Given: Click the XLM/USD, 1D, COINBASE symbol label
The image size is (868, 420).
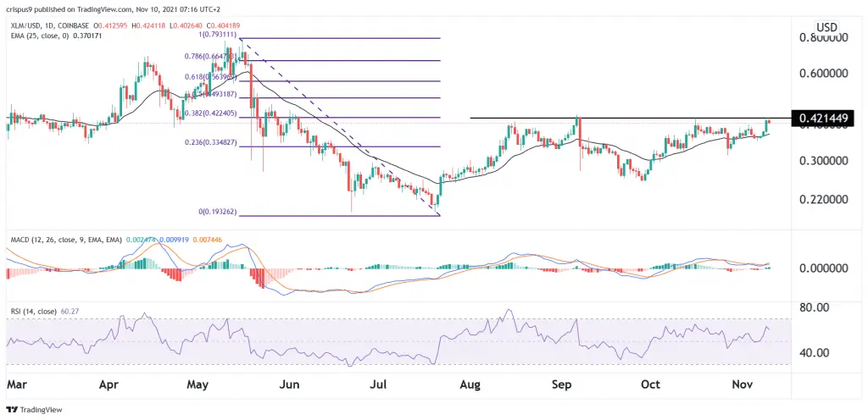Looking at the screenshot, I should tap(48, 26).
